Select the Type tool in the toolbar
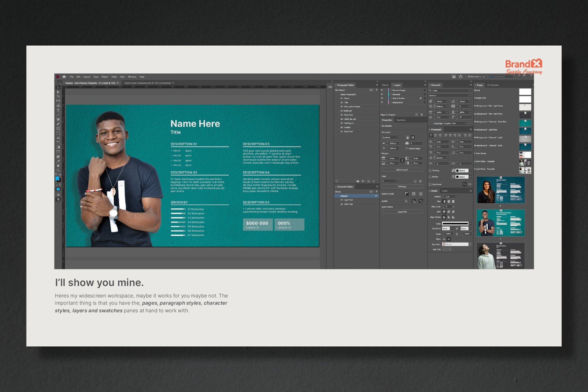 [x=59, y=110]
